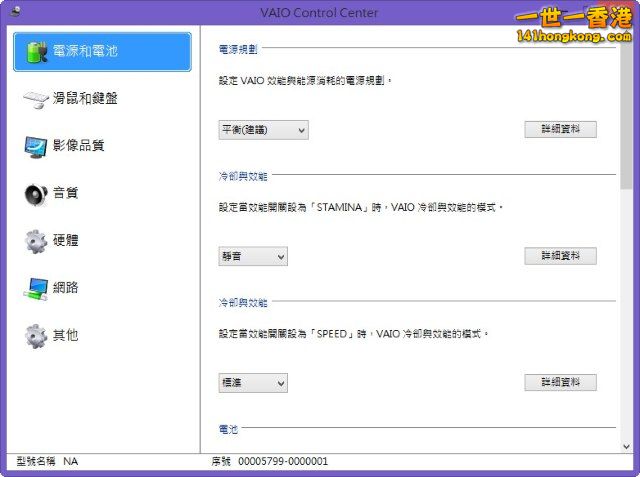Expand the 標準 dropdown for SPEED mode
Viewport: 640px width, 477px height.
coord(253,383)
